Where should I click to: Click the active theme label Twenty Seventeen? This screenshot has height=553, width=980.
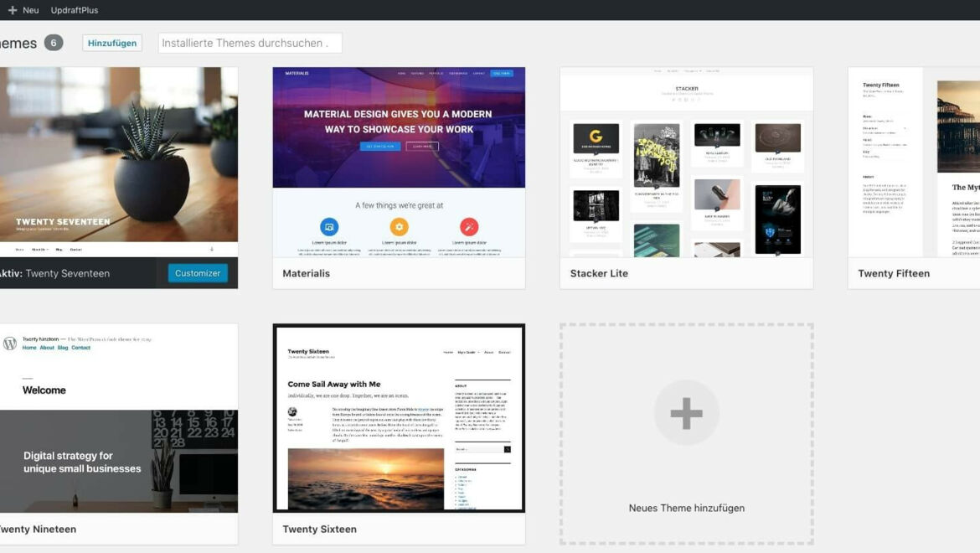click(55, 273)
